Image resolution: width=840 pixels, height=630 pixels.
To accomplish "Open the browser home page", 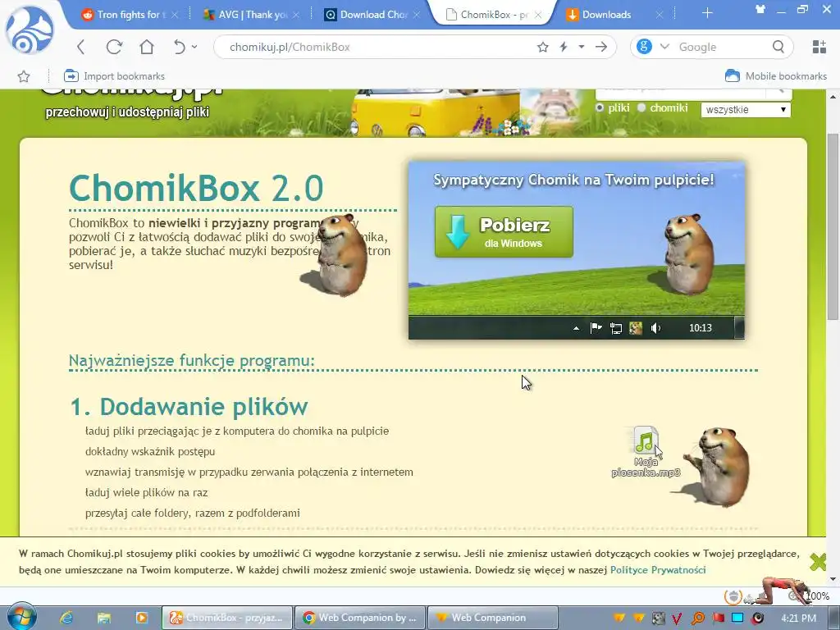I will [x=146, y=47].
